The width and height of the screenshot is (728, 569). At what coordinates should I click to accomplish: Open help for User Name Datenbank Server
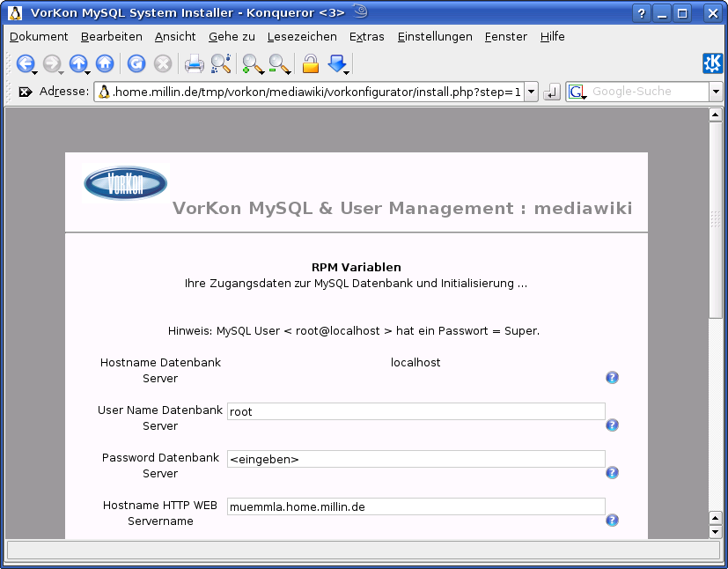pyautogui.click(x=612, y=425)
